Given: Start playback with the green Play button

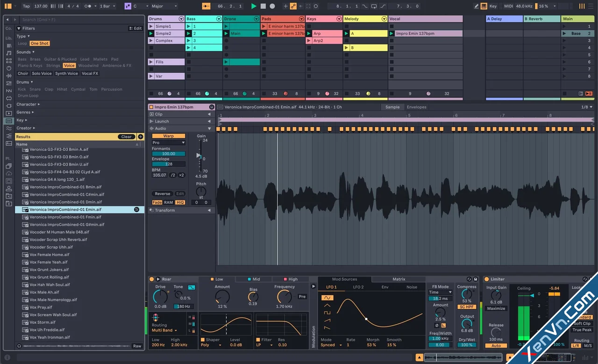Looking at the screenshot, I should point(254,6).
